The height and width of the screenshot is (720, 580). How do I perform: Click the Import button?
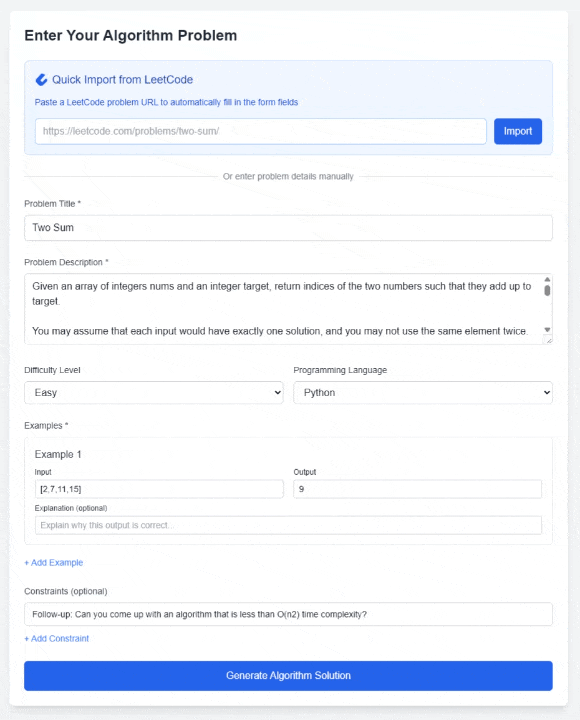pos(518,131)
